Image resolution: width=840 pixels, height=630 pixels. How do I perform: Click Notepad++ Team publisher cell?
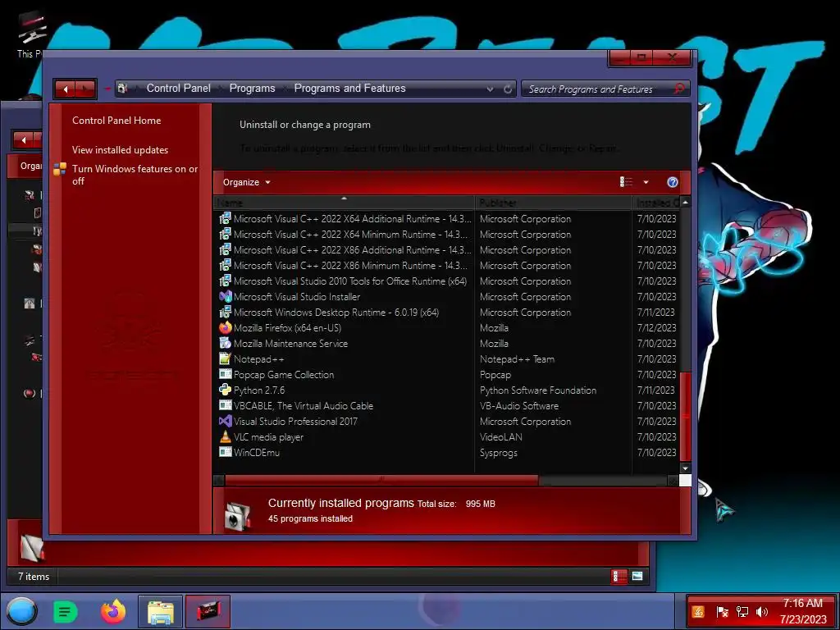[x=517, y=359]
